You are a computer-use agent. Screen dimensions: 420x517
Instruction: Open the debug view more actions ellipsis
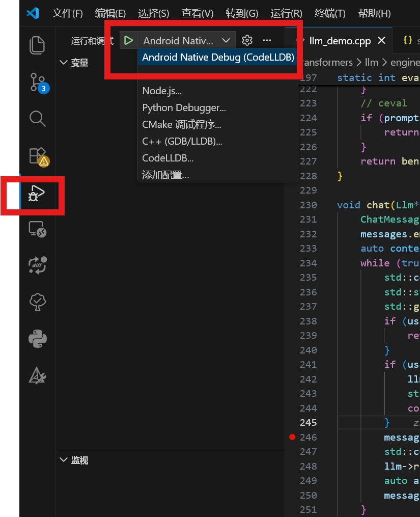click(x=267, y=40)
